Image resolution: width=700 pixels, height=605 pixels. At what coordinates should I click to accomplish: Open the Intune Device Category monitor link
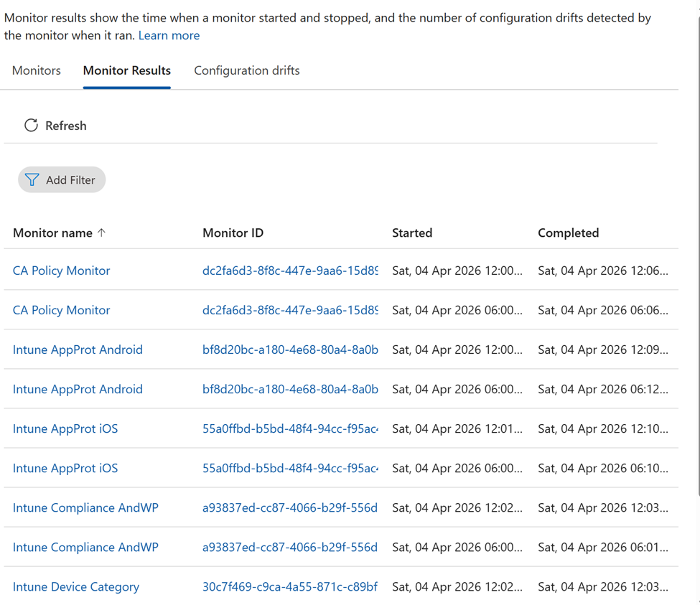76,586
